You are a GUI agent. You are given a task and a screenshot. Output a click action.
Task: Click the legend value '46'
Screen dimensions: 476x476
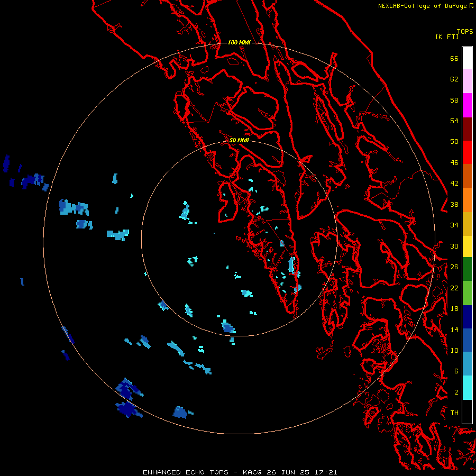[454, 163]
